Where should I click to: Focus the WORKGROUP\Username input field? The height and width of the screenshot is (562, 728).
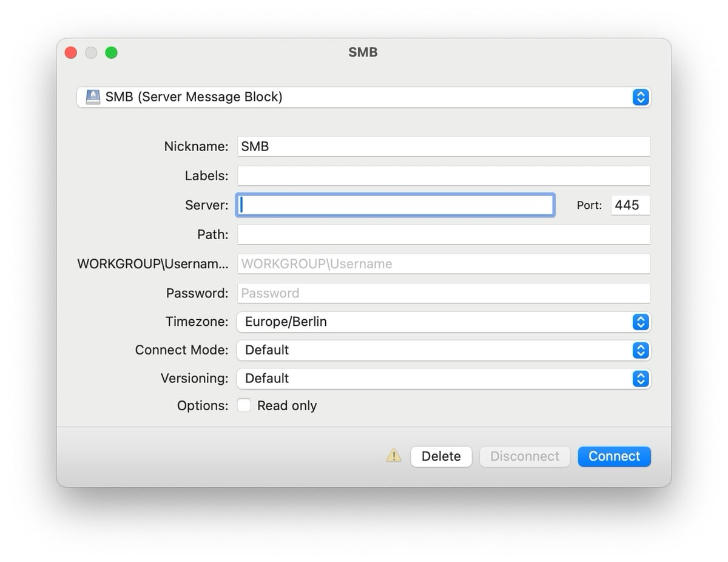coord(443,264)
